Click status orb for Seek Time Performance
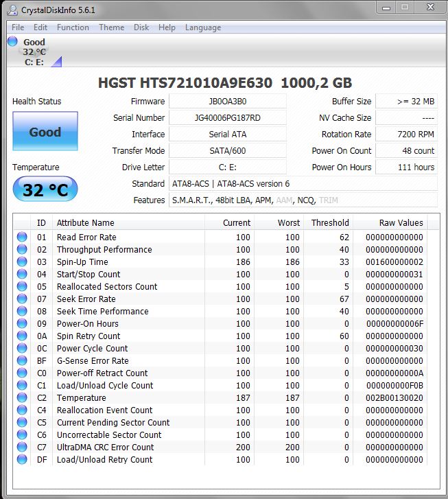 22,311
